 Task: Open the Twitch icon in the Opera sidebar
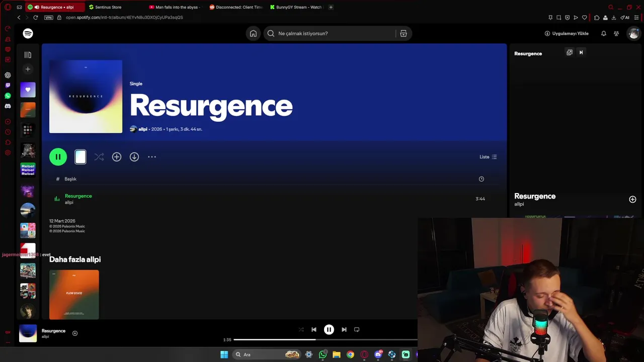point(8,85)
